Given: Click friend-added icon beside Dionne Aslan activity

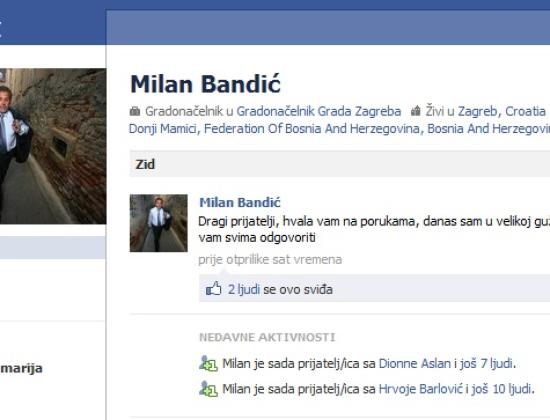Looking at the screenshot, I should [x=208, y=363].
